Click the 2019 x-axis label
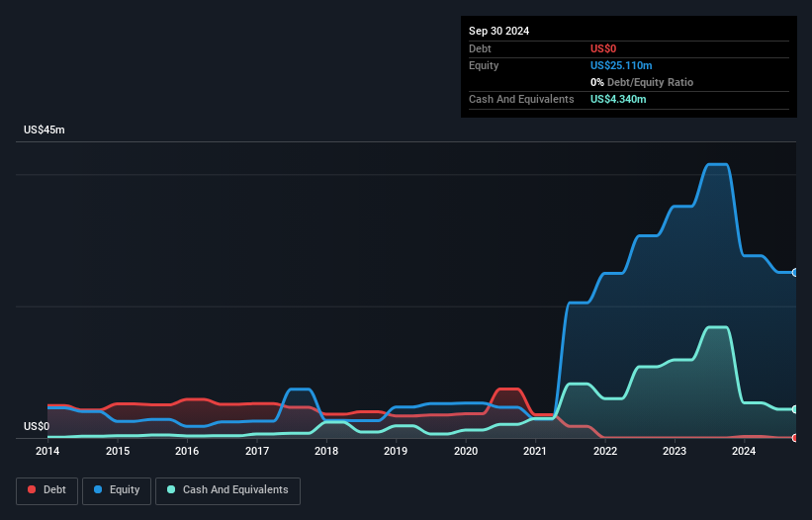Viewport: 812px width, 520px height. click(x=396, y=451)
